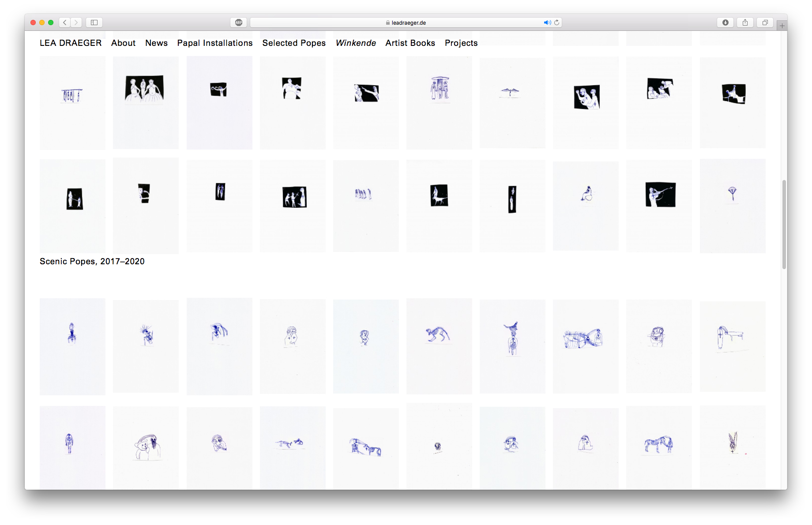Open the Downloads button in toolbar
The image size is (812, 525).
tap(725, 22)
